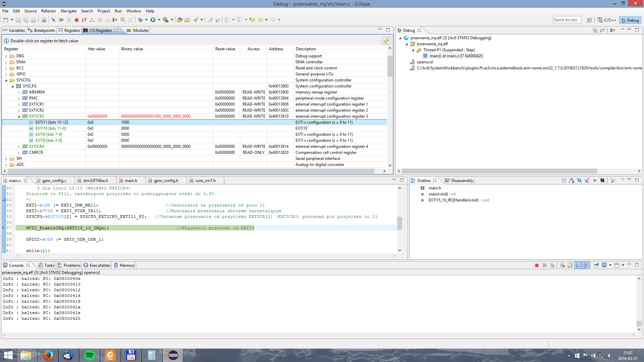
Task: Open the Debug launch dropdown arrow
Action: [x=146, y=20]
